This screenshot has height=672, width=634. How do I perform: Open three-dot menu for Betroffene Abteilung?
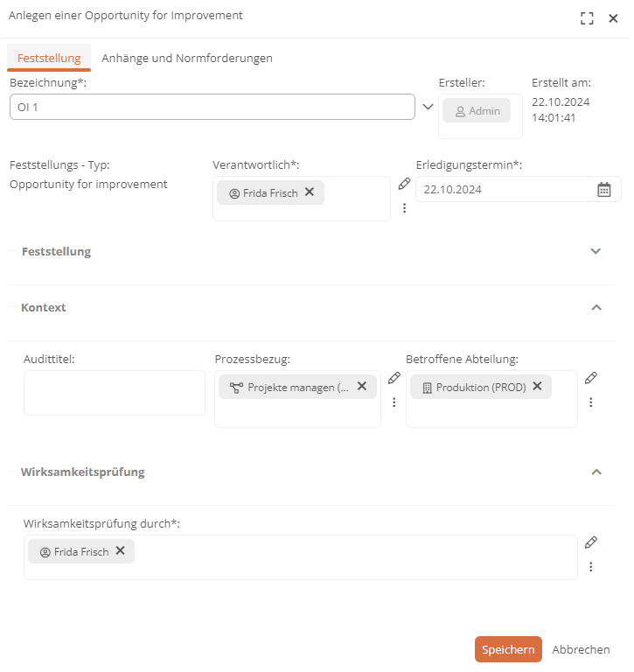[x=591, y=402]
